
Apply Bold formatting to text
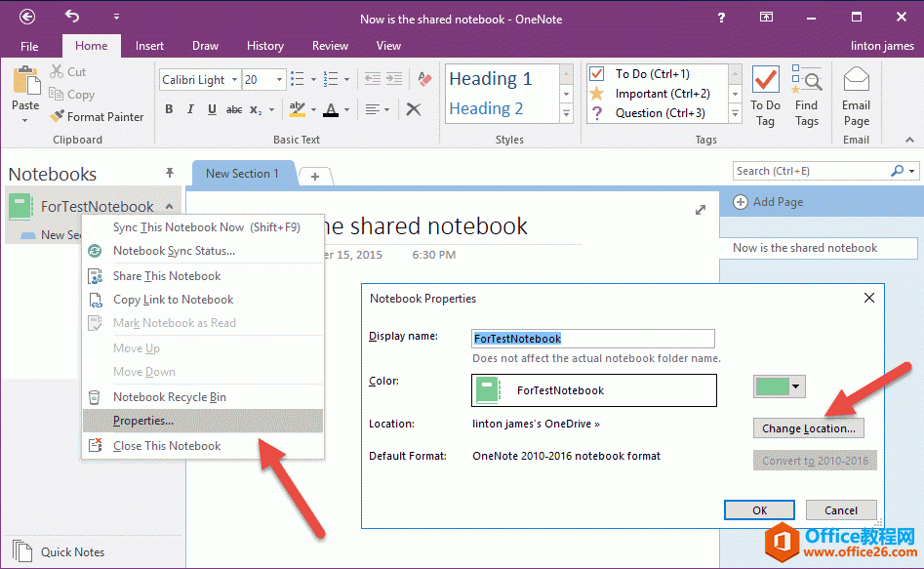point(169,109)
